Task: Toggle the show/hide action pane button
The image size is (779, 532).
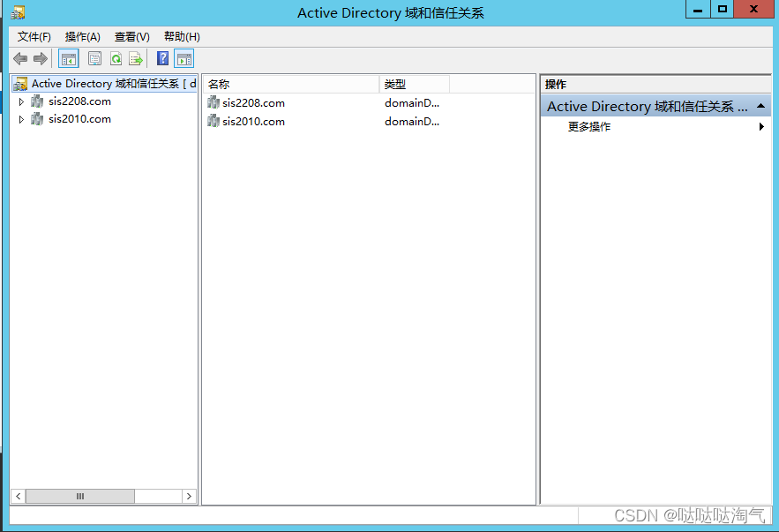Action: click(x=184, y=59)
